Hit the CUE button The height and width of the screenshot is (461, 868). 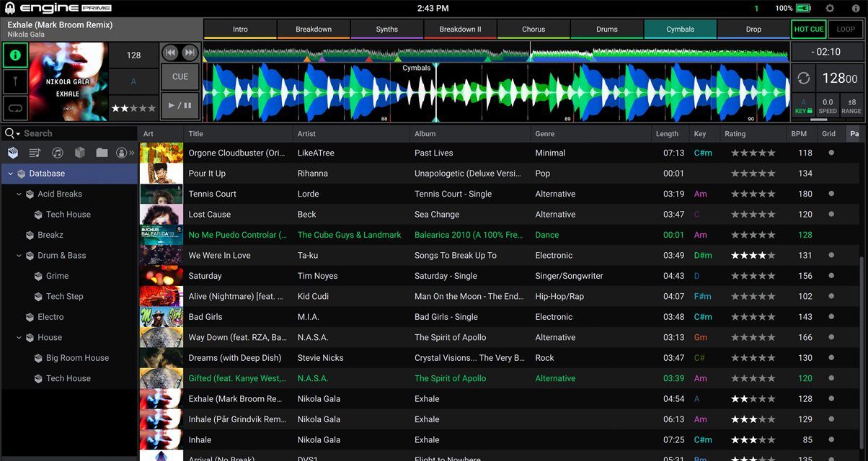pyautogui.click(x=180, y=76)
